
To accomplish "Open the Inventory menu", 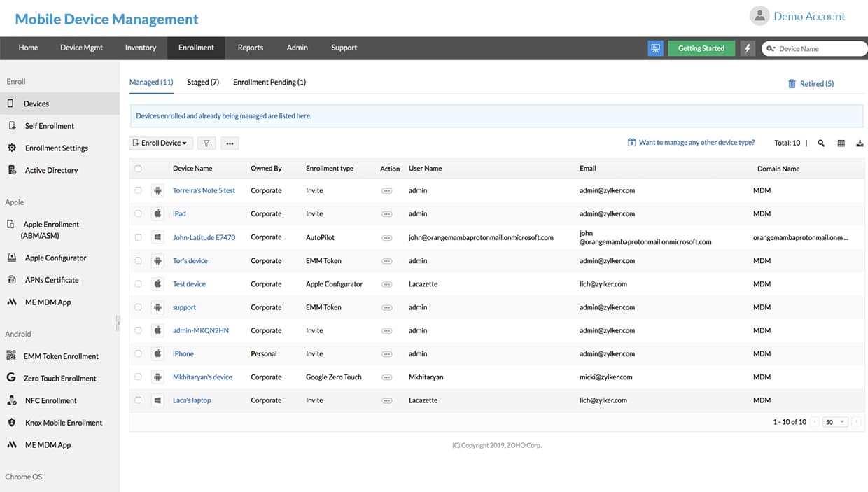I will [141, 48].
